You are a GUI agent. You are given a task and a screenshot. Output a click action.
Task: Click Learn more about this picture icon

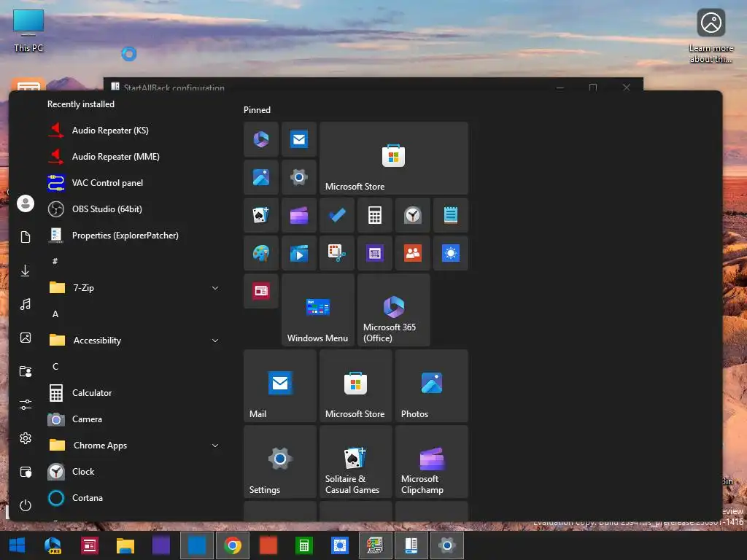pos(711,36)
